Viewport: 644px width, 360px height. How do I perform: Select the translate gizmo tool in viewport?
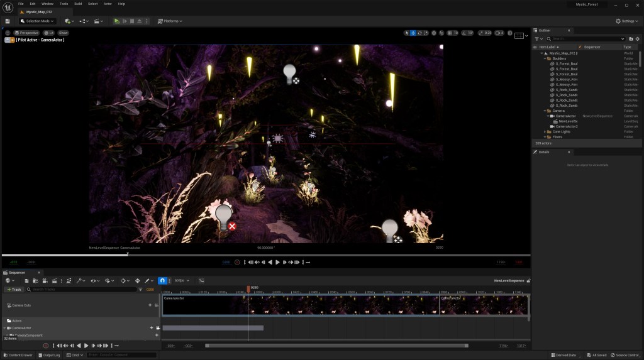coord(413,33)
